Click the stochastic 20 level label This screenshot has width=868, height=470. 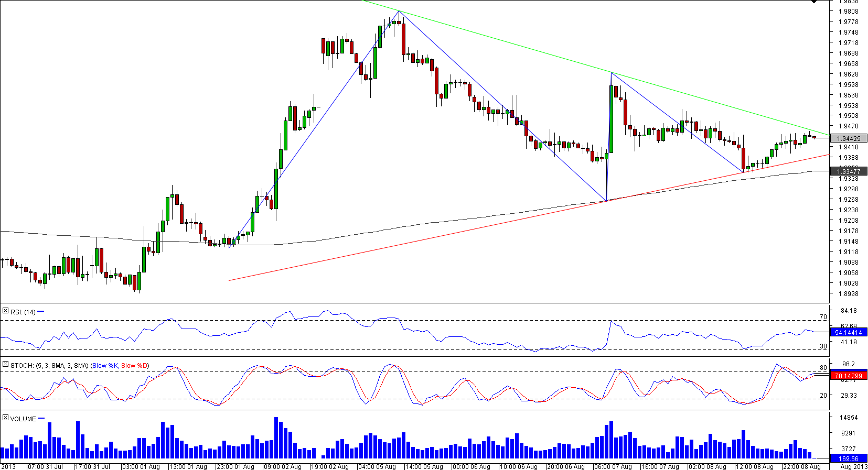tap(823, 396)
